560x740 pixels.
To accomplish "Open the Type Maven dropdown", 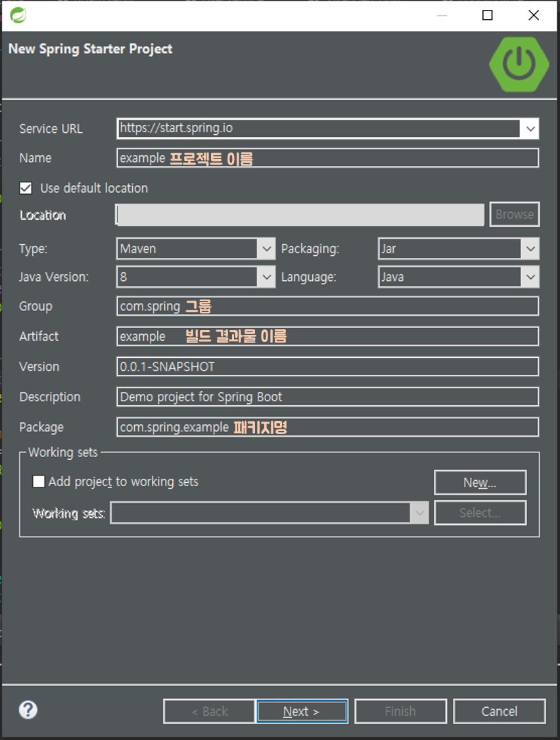I will (x=196, y=249).
